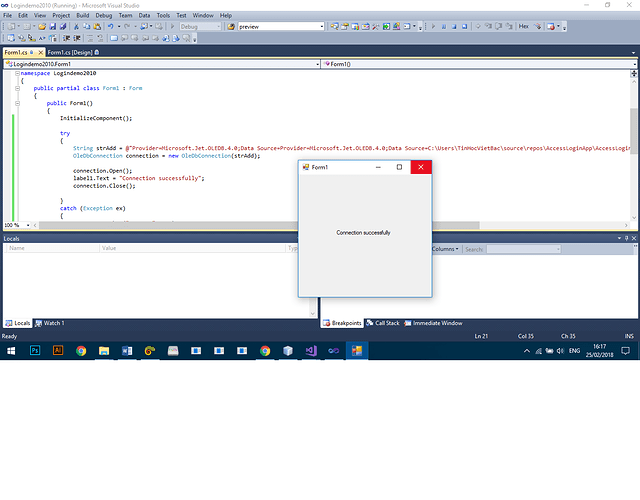Viewport: 640px width, 500px height.
Task: Click the Form1 window title icon
Action: [306, 167]
